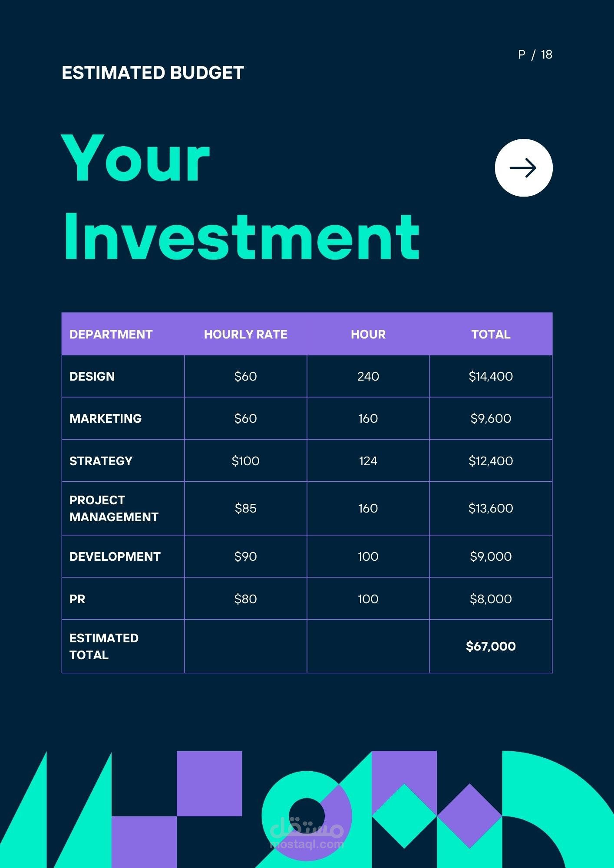Click the 124 hours cell

(x=368, y=461)
